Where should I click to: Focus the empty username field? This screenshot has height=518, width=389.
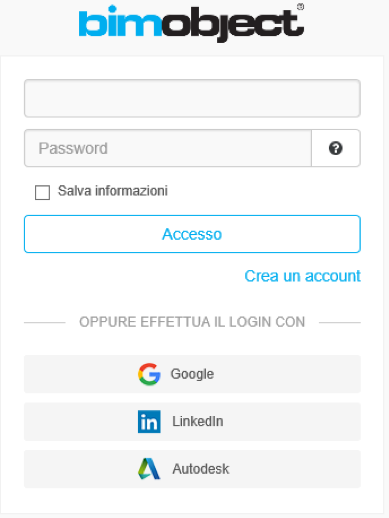[192, 98]
